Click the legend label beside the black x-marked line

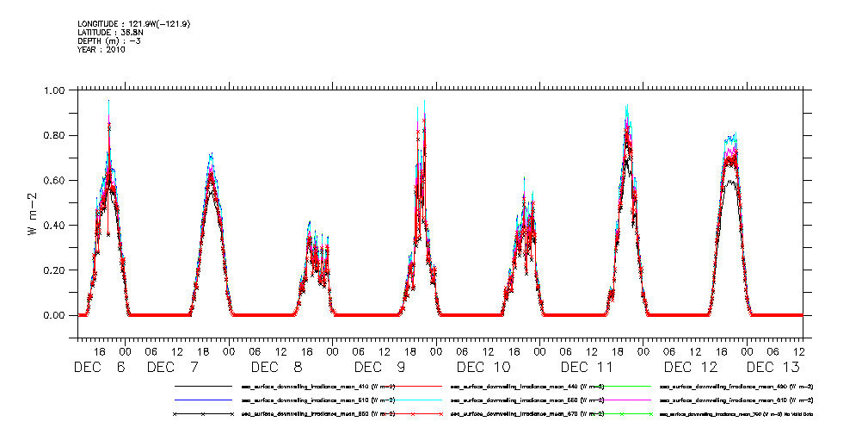click(x=318, y=414)
